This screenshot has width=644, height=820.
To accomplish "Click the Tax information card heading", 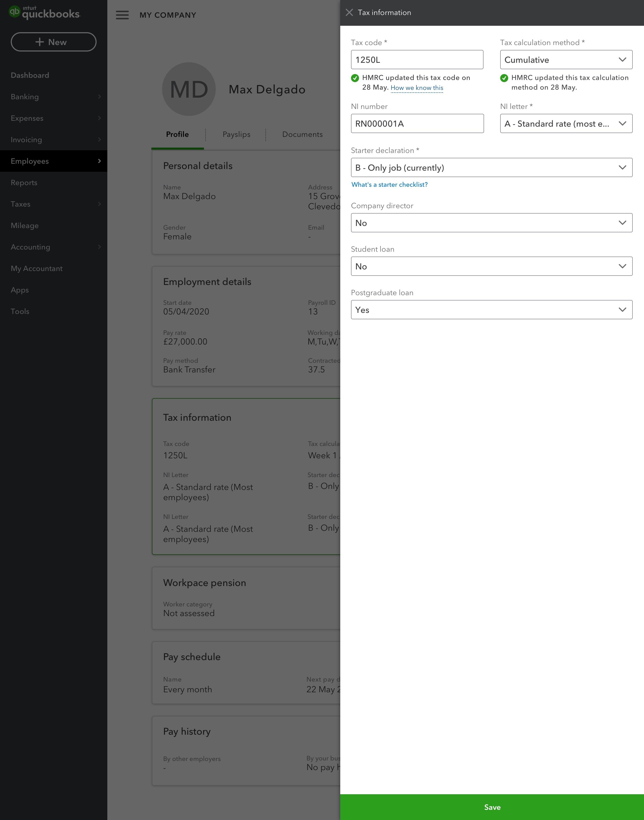I will (197, 418).
